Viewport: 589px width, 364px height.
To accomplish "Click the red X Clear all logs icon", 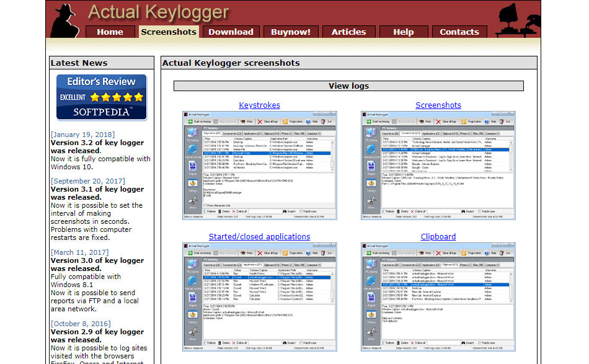I will click(260, 121).
